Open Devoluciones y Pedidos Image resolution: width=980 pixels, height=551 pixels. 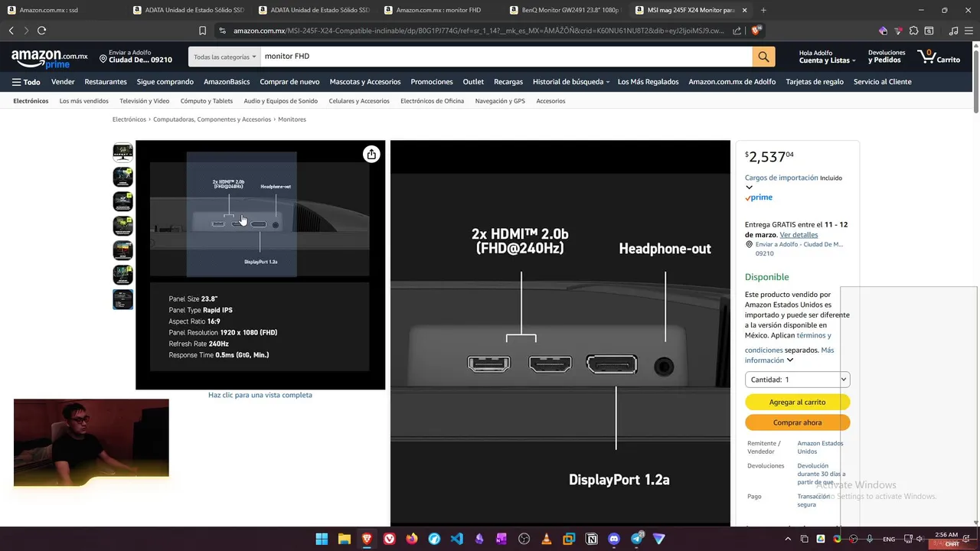tap(887, 57)
